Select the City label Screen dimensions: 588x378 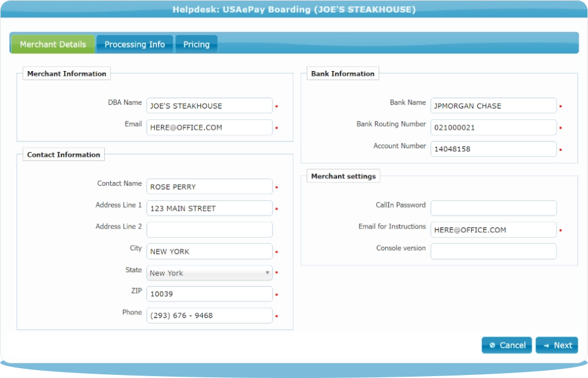(136, 248)
